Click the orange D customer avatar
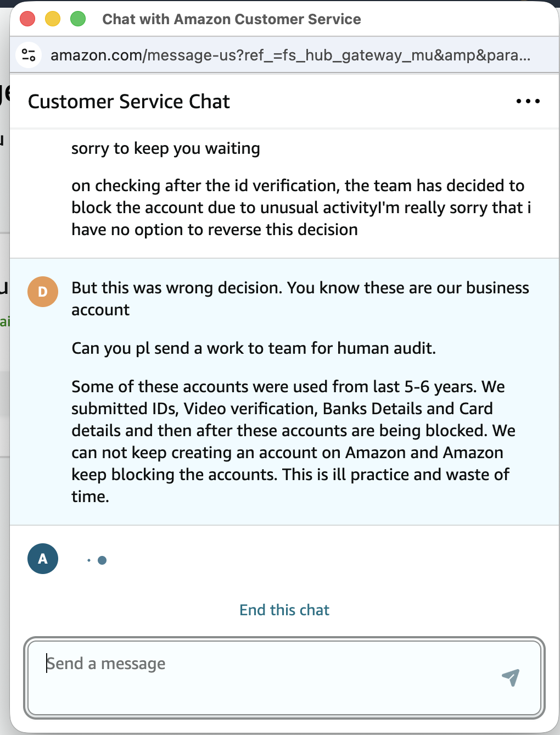 tap(43, 292)
